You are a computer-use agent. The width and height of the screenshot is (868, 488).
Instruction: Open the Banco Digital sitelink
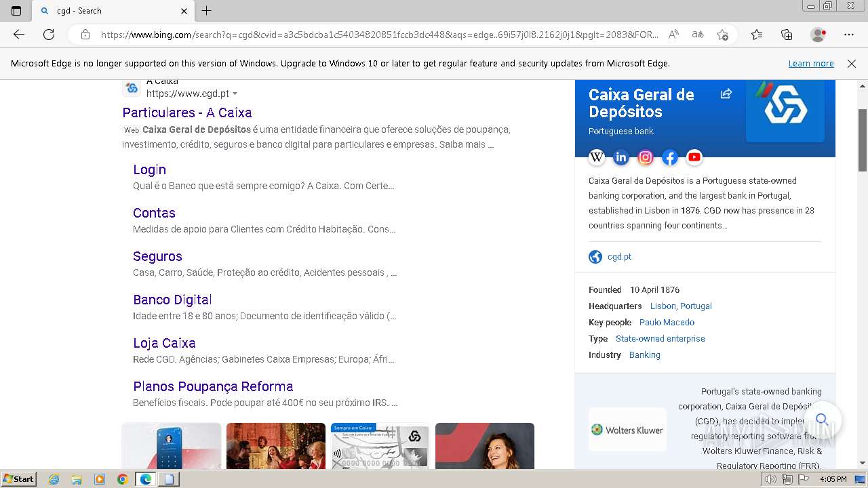pyautogui.click(x=172, y=300)
